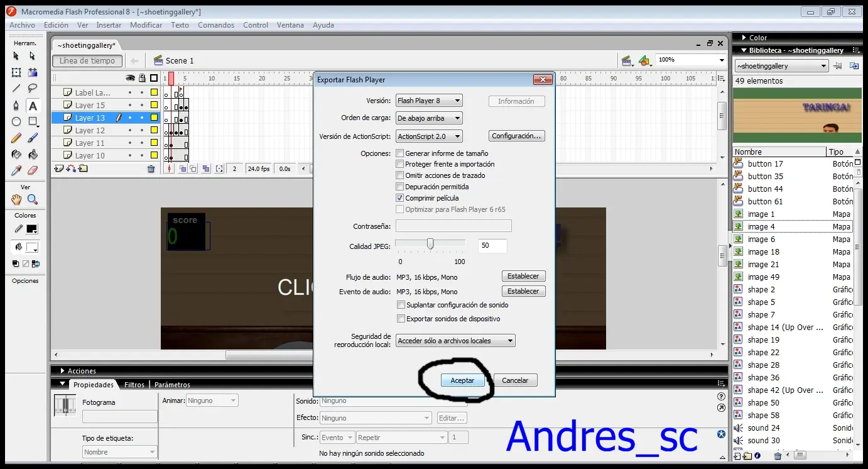
Task: Activate the Text tool
Action: [33, 106]
